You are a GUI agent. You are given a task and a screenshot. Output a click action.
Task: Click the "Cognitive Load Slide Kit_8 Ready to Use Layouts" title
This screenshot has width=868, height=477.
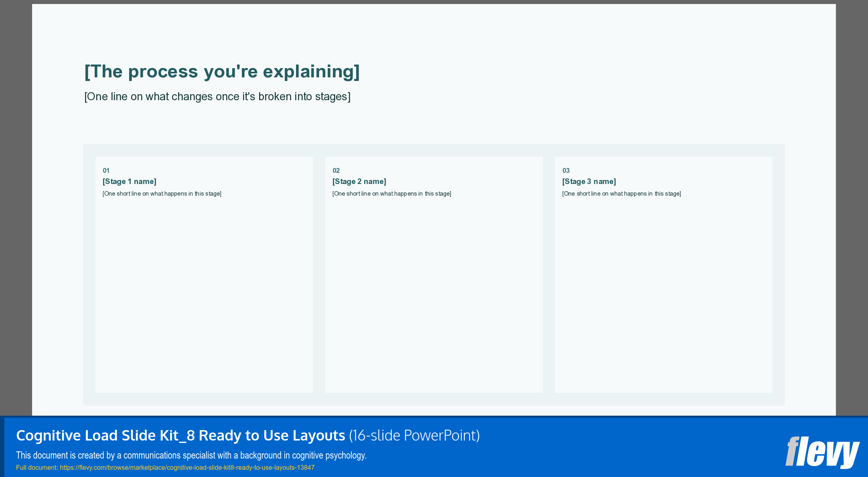point(180,435)
